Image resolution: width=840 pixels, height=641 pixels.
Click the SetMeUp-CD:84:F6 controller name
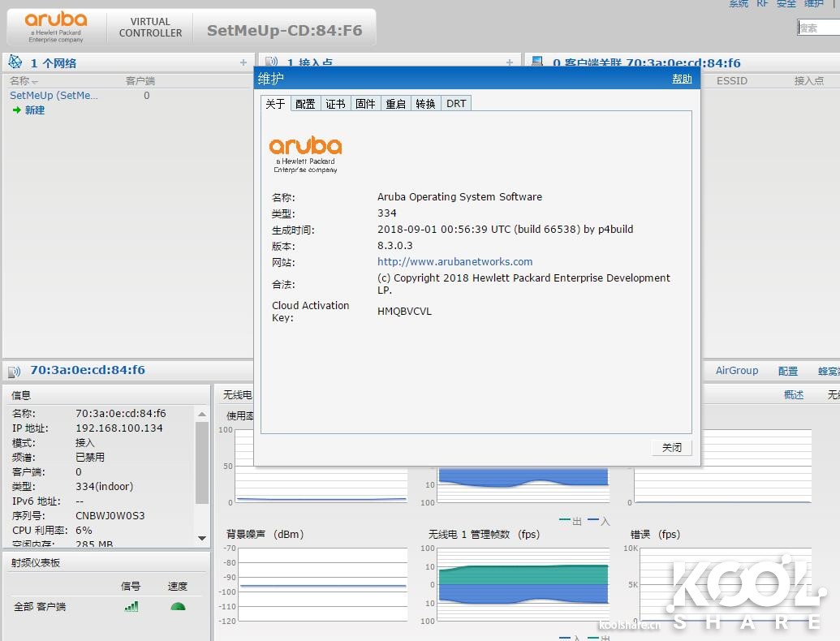point(285,31)
